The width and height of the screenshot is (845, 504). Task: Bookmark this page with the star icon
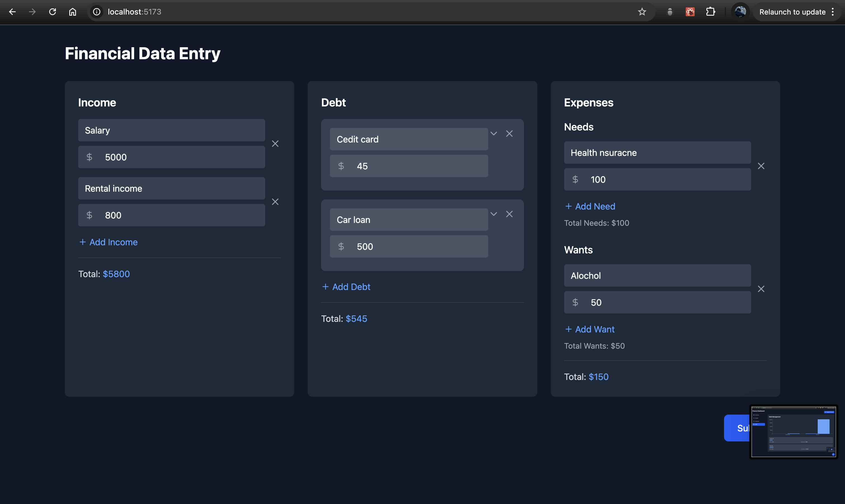642,12
